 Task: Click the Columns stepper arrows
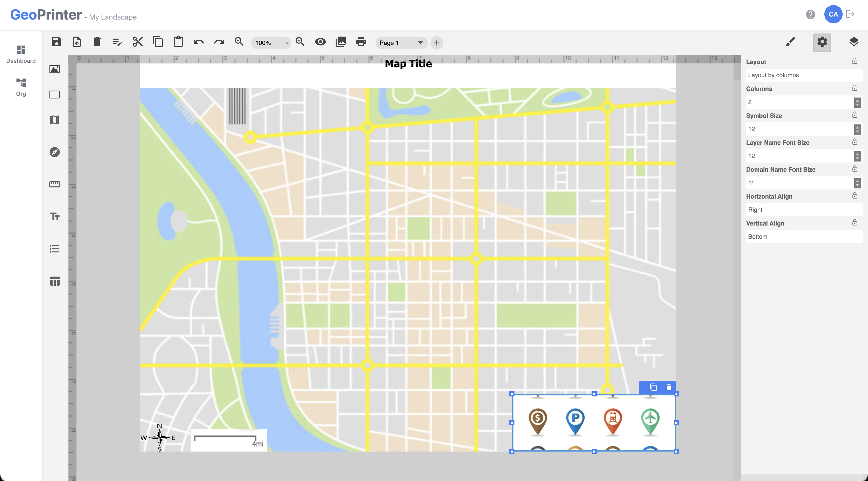click(858, 102)
